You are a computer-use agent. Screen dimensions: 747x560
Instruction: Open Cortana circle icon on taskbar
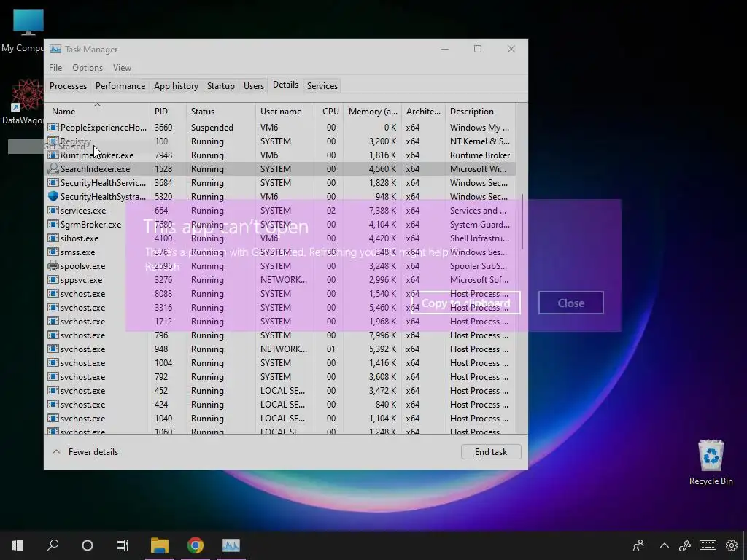coord(88,545)
